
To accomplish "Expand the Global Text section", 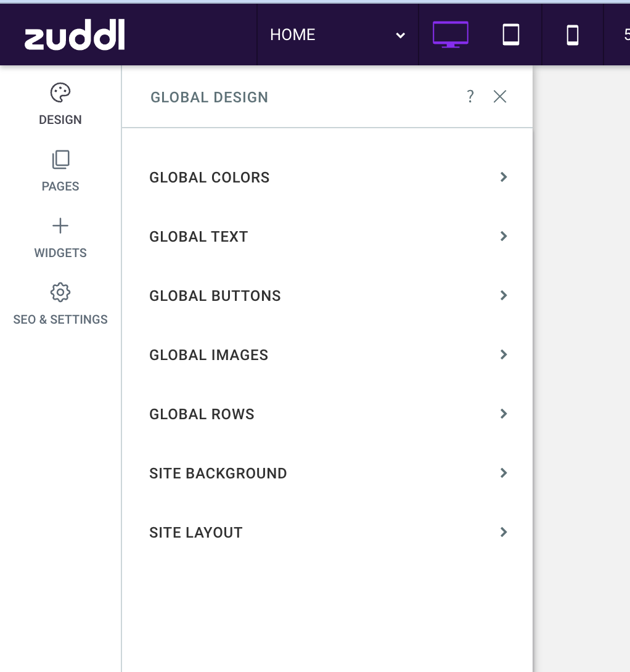I will tap(327, 236).
